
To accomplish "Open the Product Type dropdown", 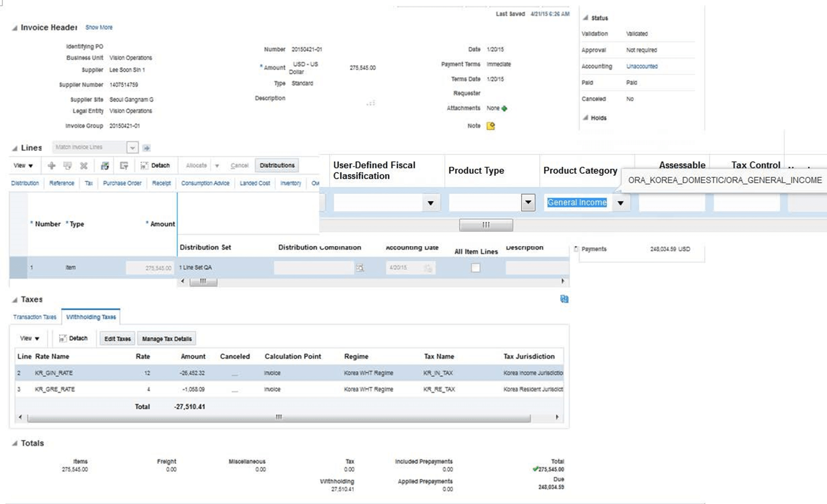I will (x=528, y=202).
